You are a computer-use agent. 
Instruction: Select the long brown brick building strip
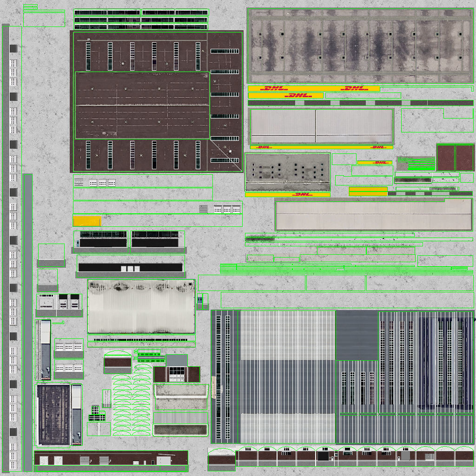(x=111, y=458)
